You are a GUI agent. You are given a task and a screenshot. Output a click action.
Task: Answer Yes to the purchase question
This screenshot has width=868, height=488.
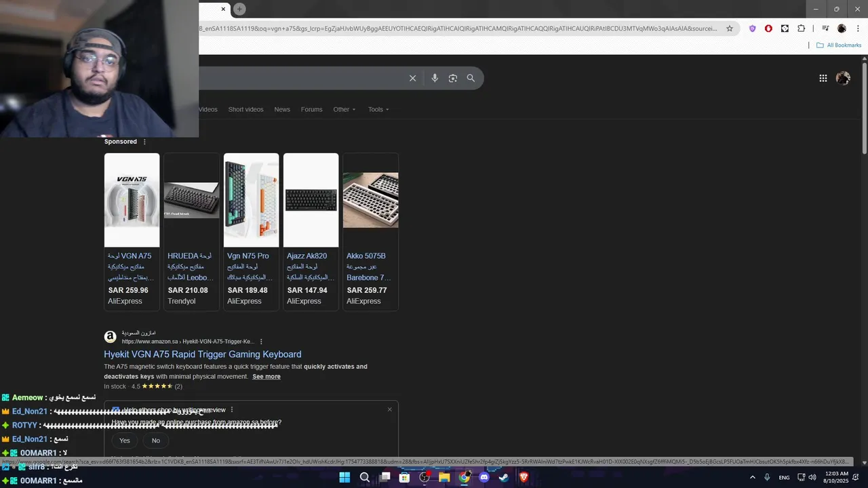pos(125,441)
